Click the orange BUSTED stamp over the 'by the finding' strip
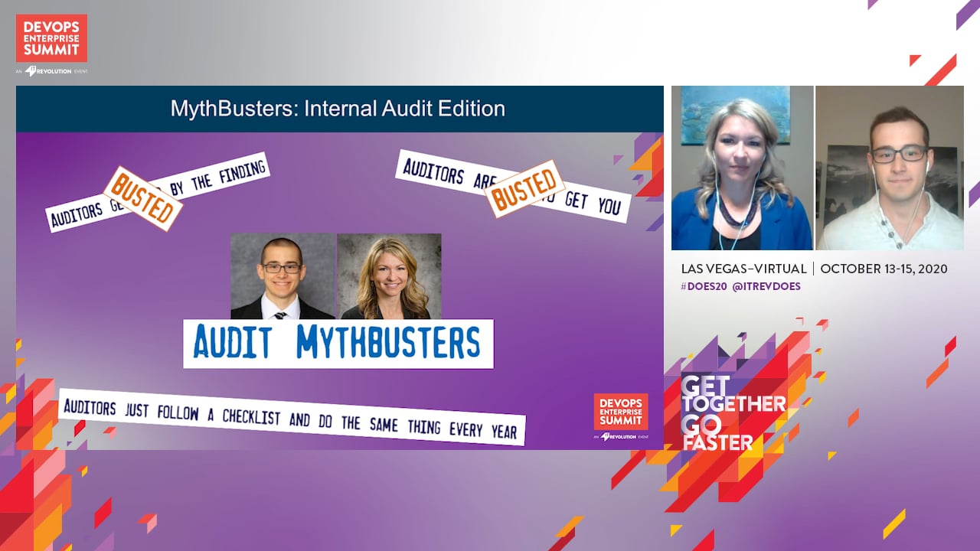 143,198
